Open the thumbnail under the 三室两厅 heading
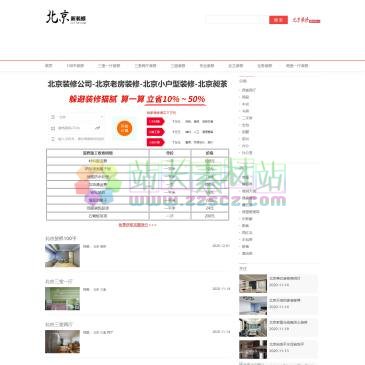The width and height of the screenshot is (365, 365). click(x=62, y=342)
